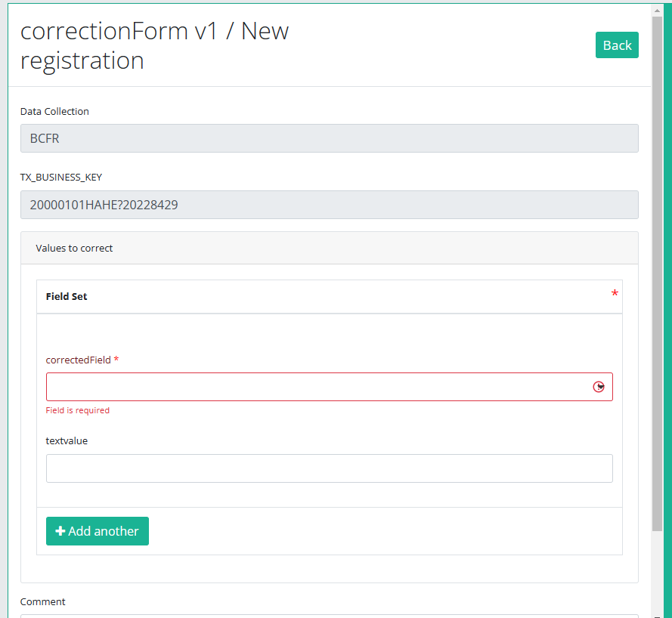The height and width of the screenshot is (618, 672).
Task: Click the textvalue label
Action: (67, 440)
